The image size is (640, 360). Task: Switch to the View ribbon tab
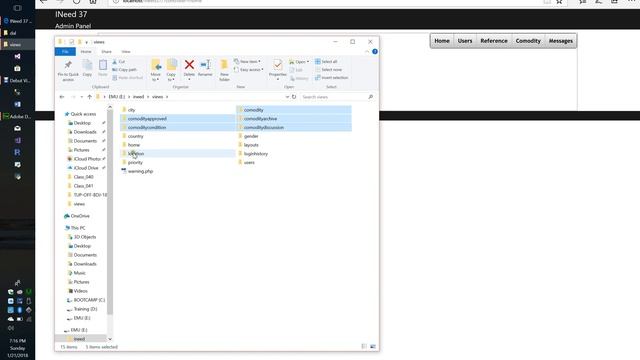(126, 51)
